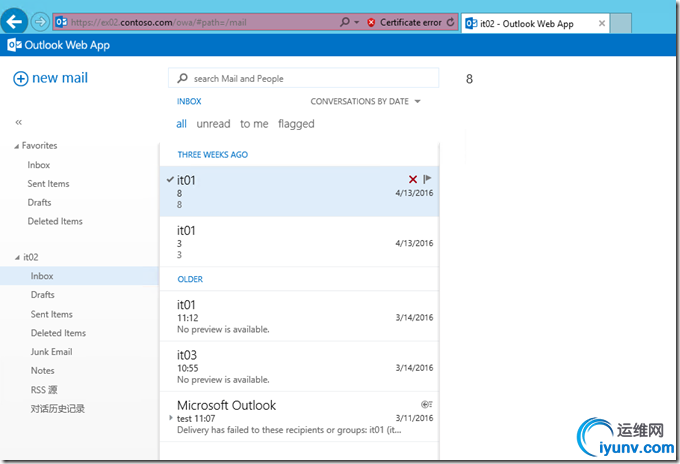Viewport: 680px width, 464px height.
Task: Click the subject '8' in reading pane
Action: (x=469, y=79)
